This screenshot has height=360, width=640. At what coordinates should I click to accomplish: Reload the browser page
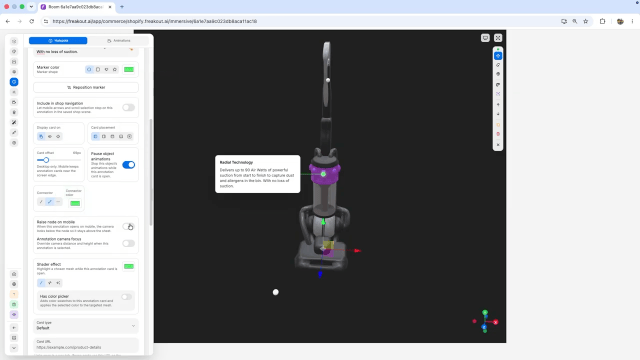tap(31, 21)
